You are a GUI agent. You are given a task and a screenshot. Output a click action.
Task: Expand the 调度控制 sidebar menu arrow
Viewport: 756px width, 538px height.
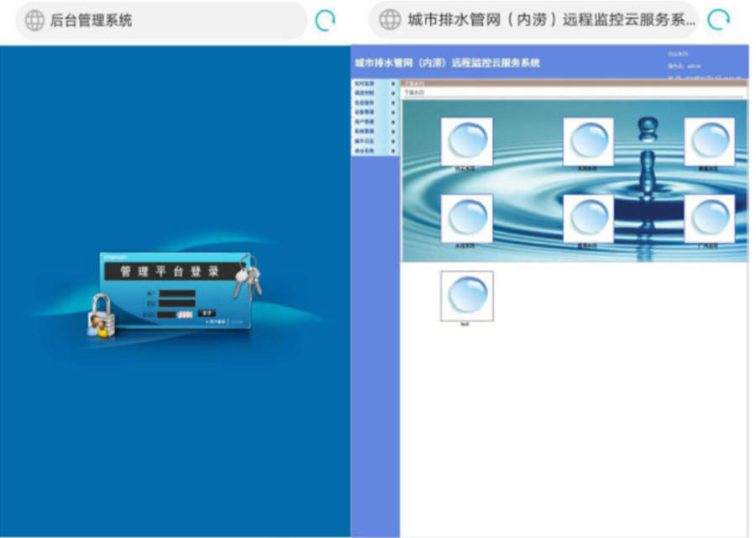(x=392, y=92)
